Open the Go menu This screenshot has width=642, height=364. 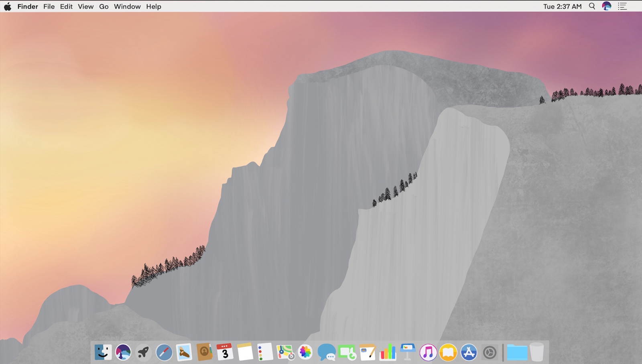(104, 6)
